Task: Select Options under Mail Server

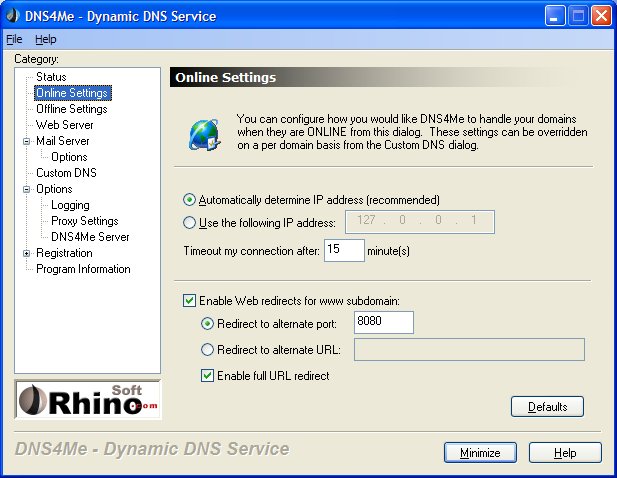Action: (x=69, y=157)
